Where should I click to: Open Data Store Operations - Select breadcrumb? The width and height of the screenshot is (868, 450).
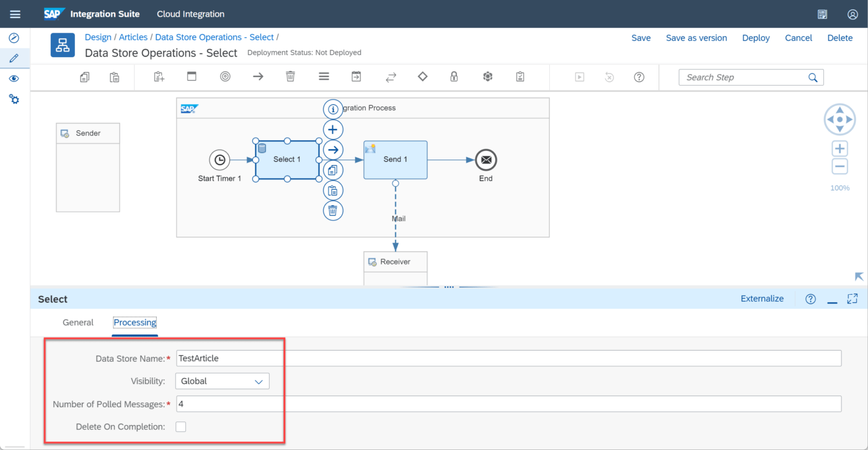pyautogui.click(x=215, y=37)
